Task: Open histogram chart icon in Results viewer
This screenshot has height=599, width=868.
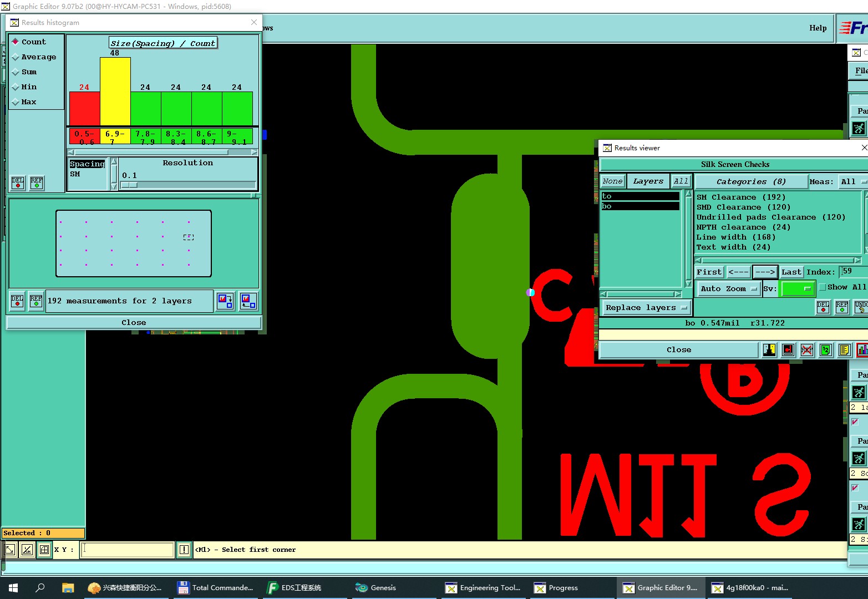Action: tap(862, 349)
